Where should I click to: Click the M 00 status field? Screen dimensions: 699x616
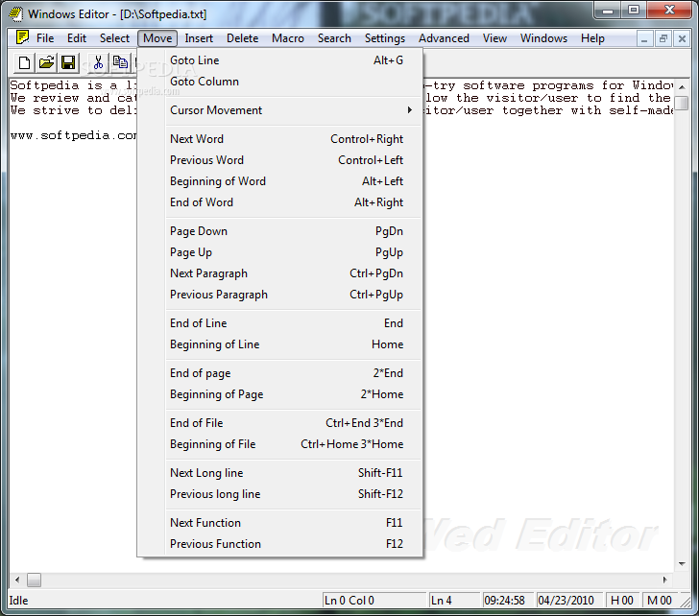659,601
